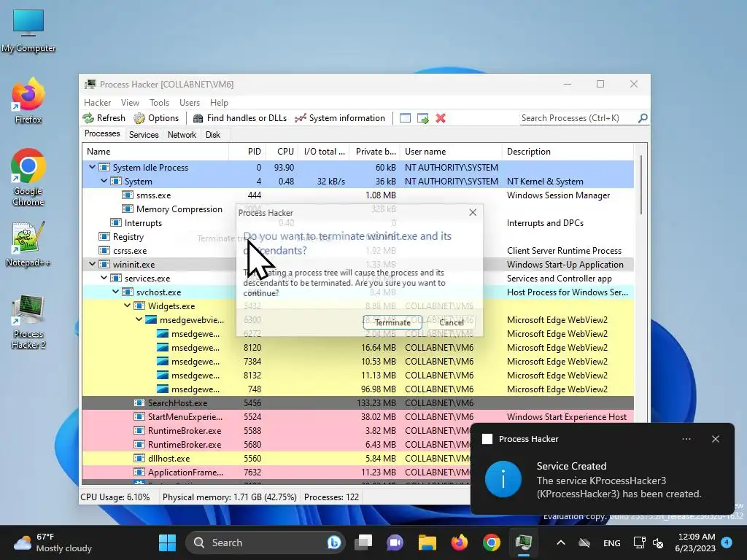This screenshot has width=747, height=560.
Task: Collapse the Widgets.exe node
Action: coord(127,306)
